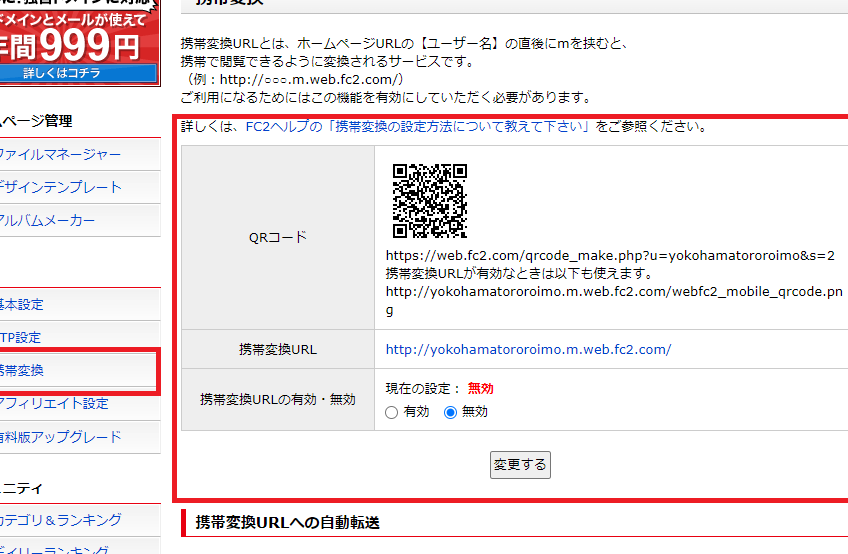Screen dimensions: 848x554
Task: Select the 無効 radio button
Action: tap(450, 412)
